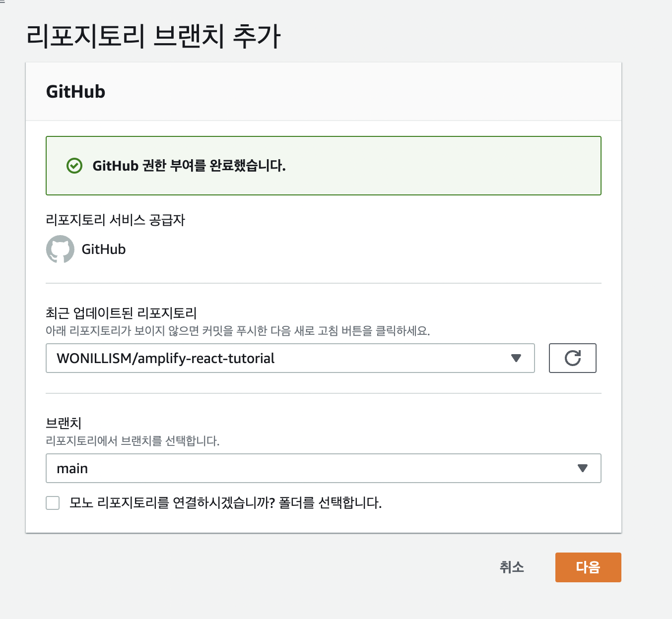This screenshot has height=619, width=672.
Task: Click the '리포지토리에서 브랜치를 선택합니다.' description
Action: click(133, 441)
